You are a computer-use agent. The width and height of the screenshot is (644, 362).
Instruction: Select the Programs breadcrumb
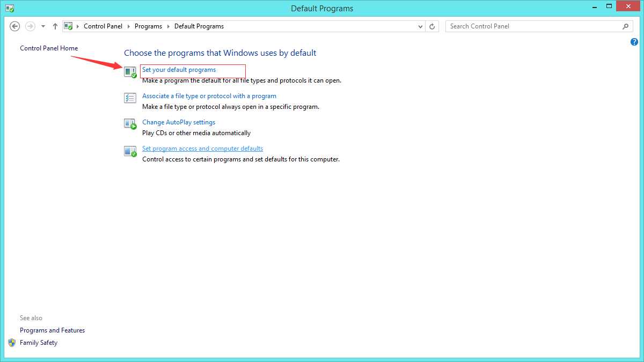[148, 26]
